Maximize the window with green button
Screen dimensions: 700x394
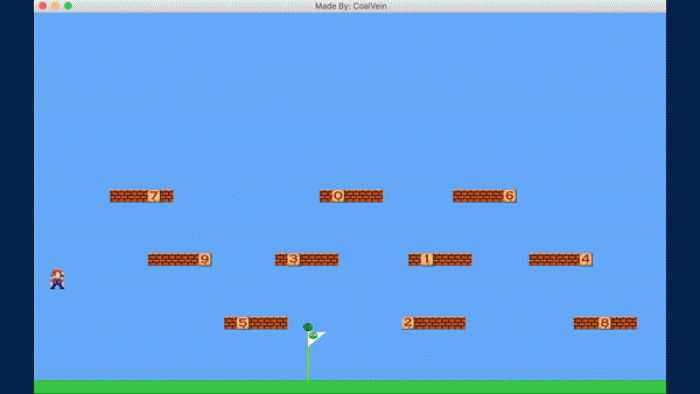68,6
